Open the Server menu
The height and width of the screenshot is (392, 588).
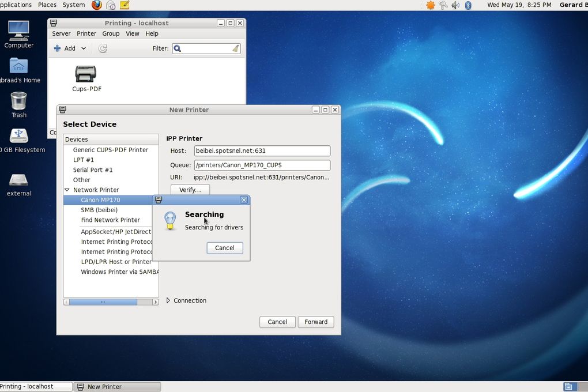coord(61,33)
